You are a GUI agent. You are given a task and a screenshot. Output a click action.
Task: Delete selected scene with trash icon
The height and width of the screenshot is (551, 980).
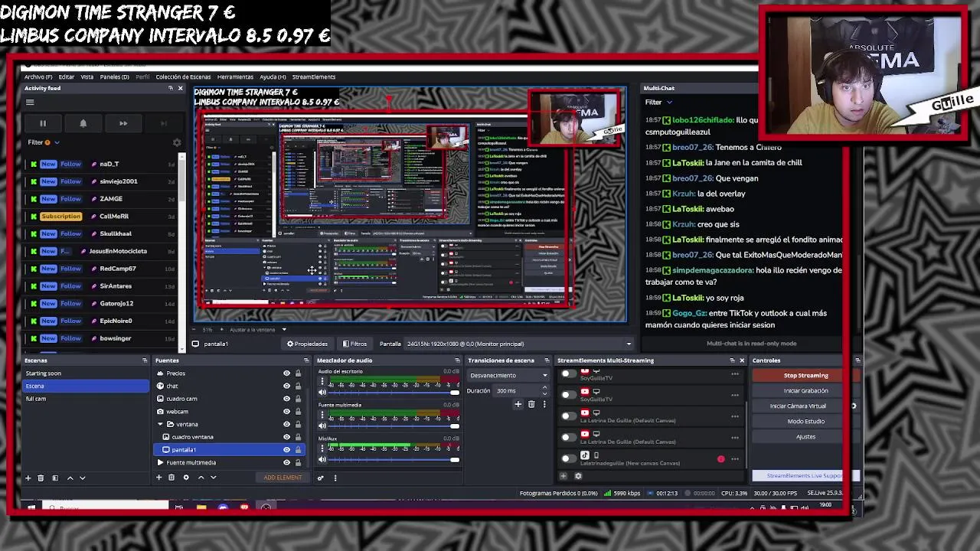point(41,478)
